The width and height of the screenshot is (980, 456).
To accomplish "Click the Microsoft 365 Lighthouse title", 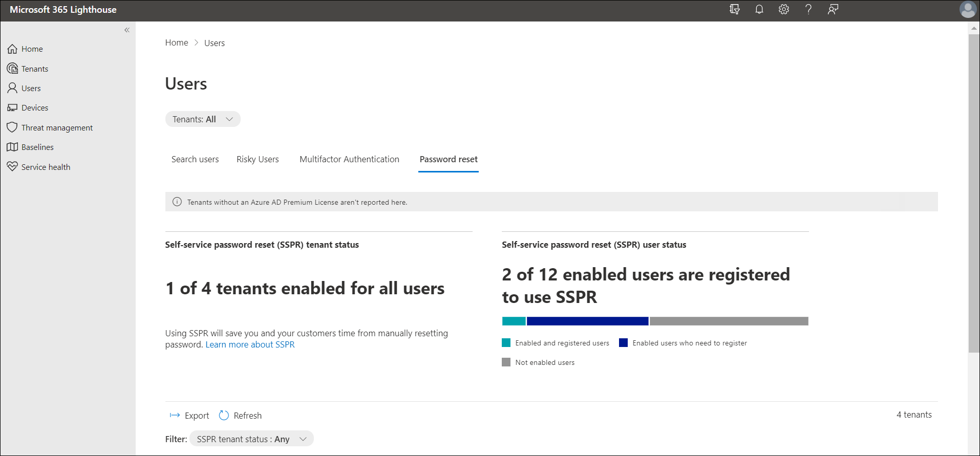I will click(63, 10).
